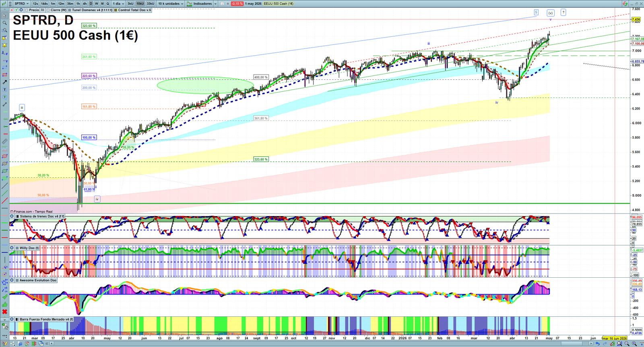Close price panel with blue X icon

coord(21,10)
